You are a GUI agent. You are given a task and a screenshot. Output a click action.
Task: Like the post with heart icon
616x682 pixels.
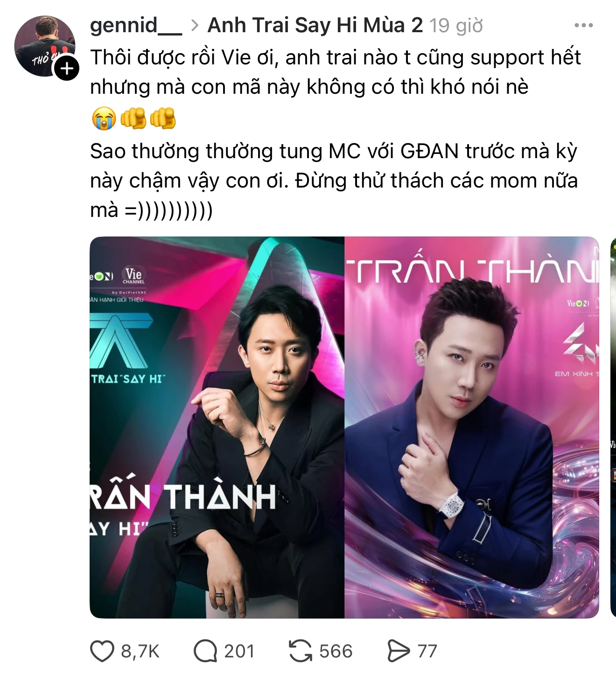(102, 651)
